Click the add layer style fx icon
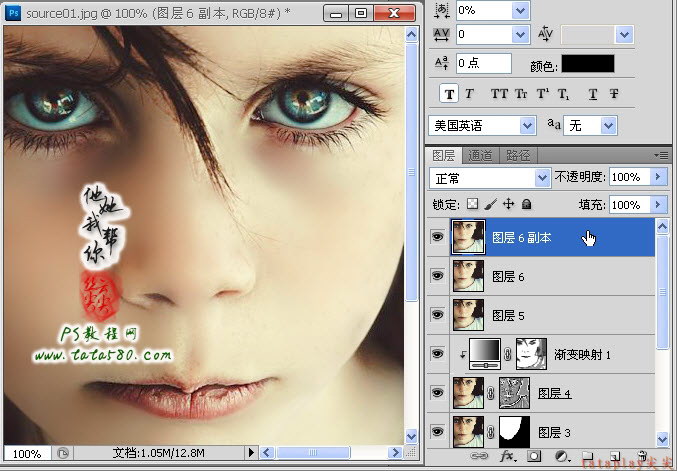 coord(507,456)
